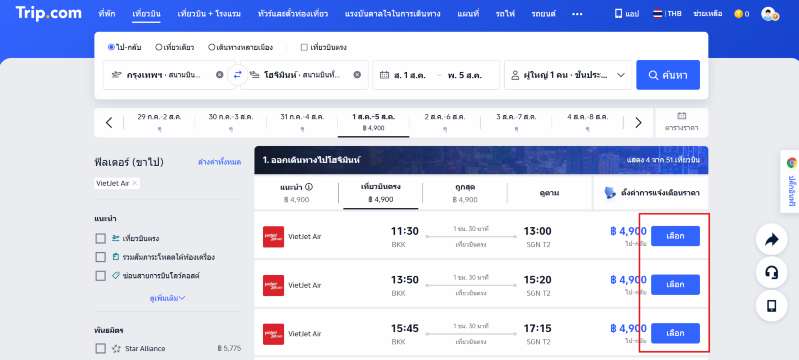Tick direct flights checkbox in search form
The image size is (799, 360).
coord(304,47)
